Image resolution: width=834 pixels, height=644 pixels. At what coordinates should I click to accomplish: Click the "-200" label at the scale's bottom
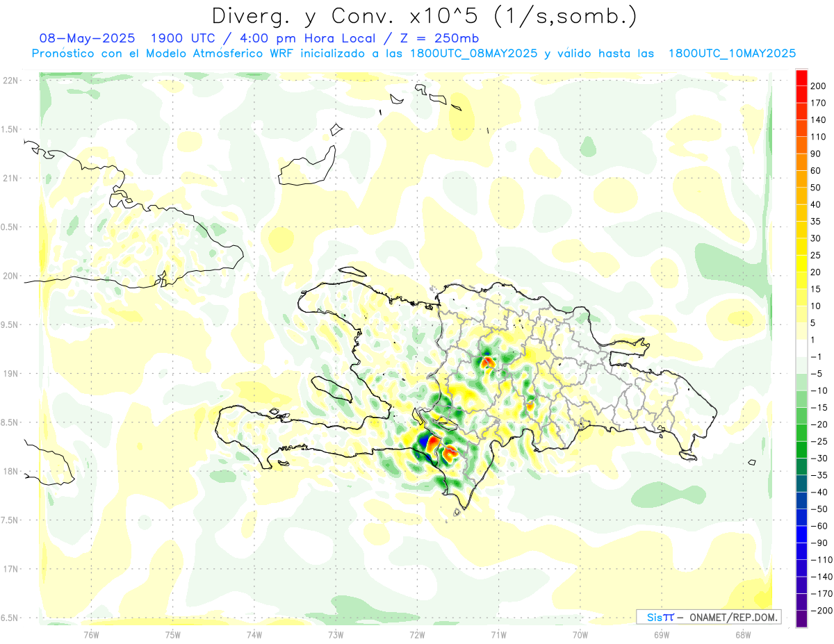click(822, 611)
